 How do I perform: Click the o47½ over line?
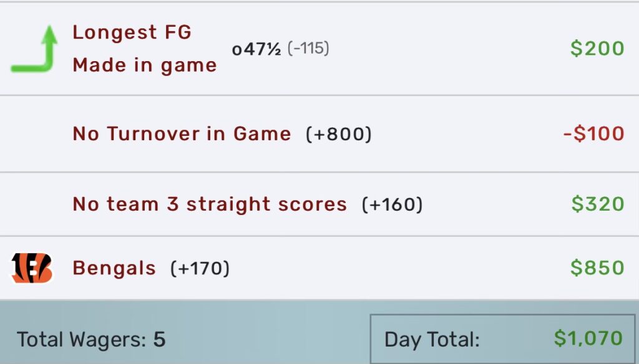coord(256,49)
